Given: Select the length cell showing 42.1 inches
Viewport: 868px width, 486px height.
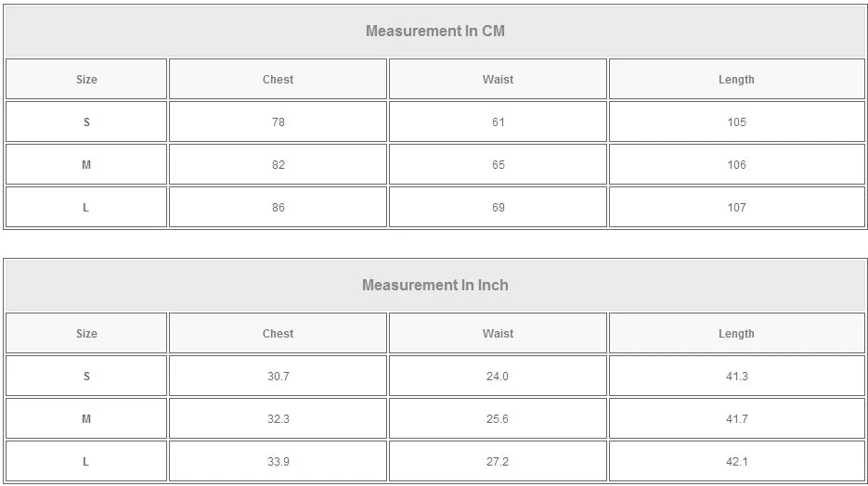Looking at the screenshot, I should (736, 462).
